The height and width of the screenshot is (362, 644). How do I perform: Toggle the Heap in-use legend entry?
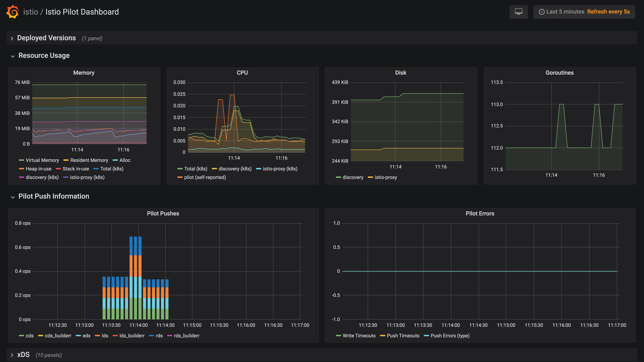pos(38,169)
